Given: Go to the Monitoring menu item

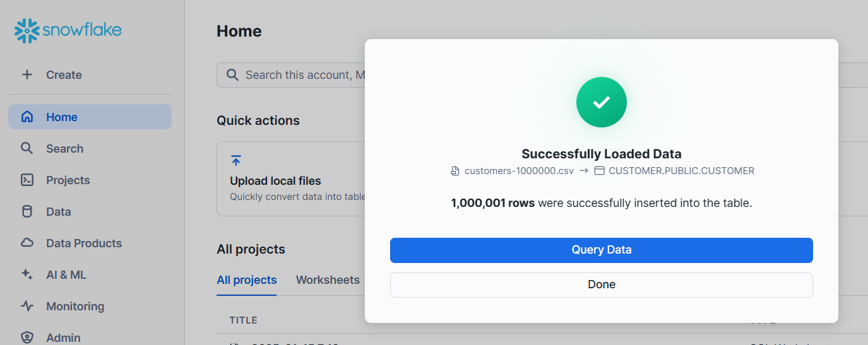Looking at the screenshot, I should [74, 306].
